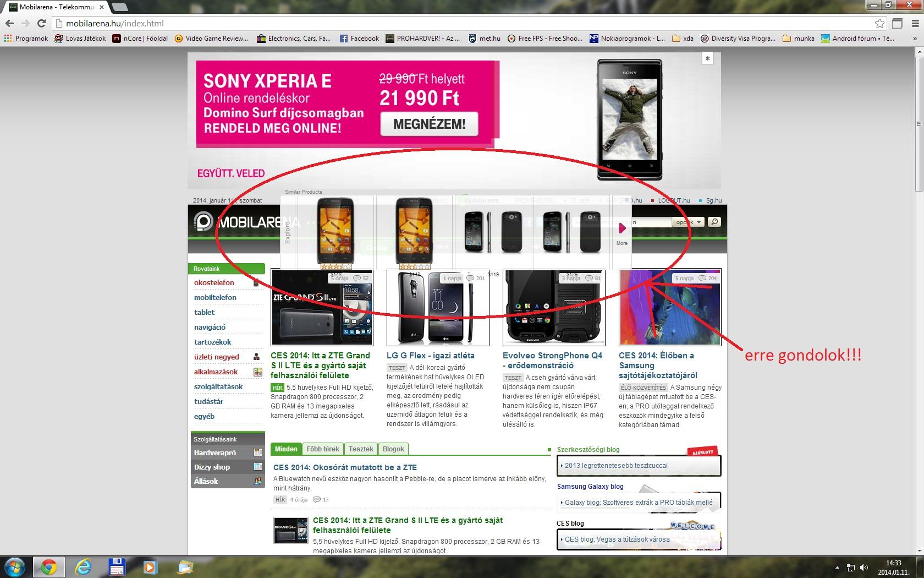Open the Programok apps shortcut

point(26,39)
